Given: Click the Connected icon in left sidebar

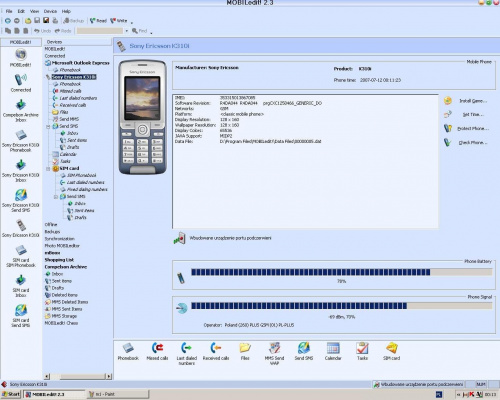Looking at the screenshot, I should [x=21, y=83].
